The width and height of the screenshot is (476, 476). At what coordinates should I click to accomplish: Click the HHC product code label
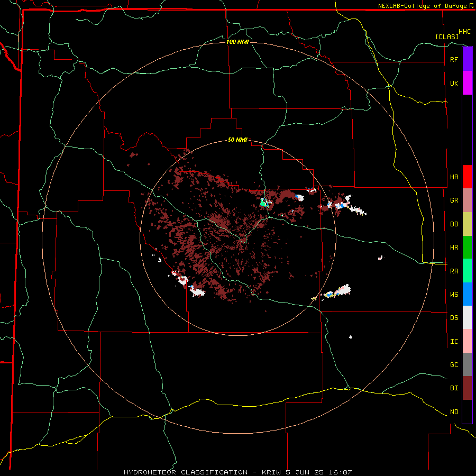465,32
